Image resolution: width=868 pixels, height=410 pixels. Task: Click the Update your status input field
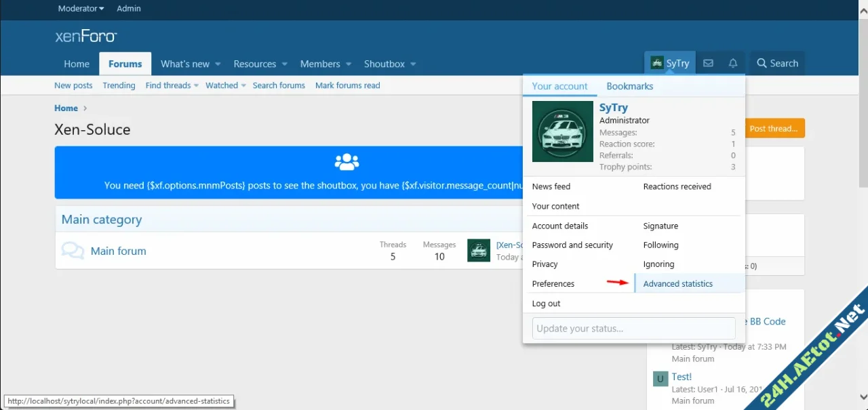[x=633, y=328]
